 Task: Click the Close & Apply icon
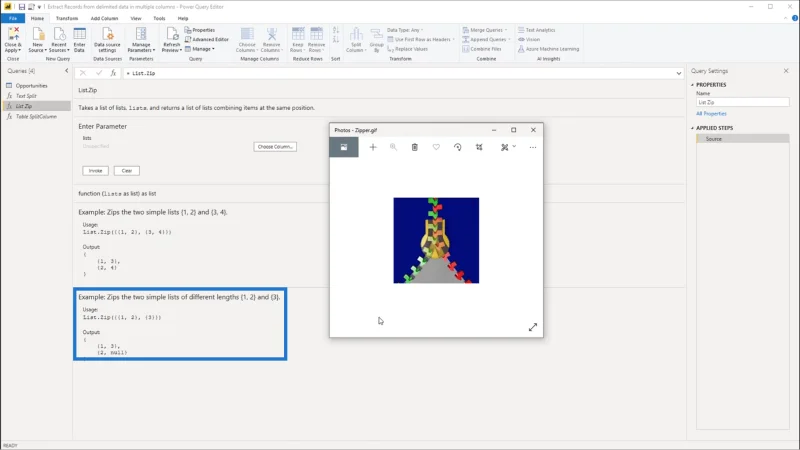tap(13, 35)
